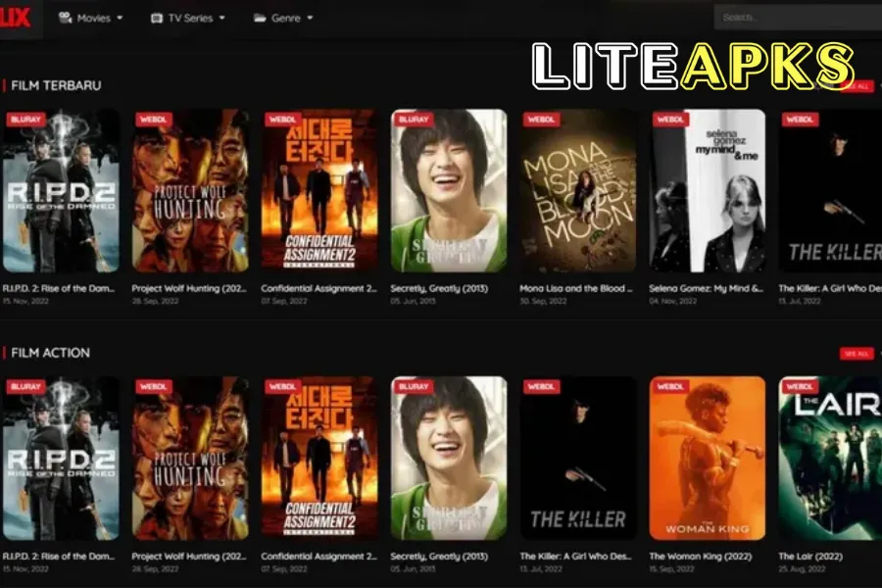Click Secretly, Greatly (2013) title in Film Terbaru
This screenshot has height=588, width=882.
tap(439, 289)
